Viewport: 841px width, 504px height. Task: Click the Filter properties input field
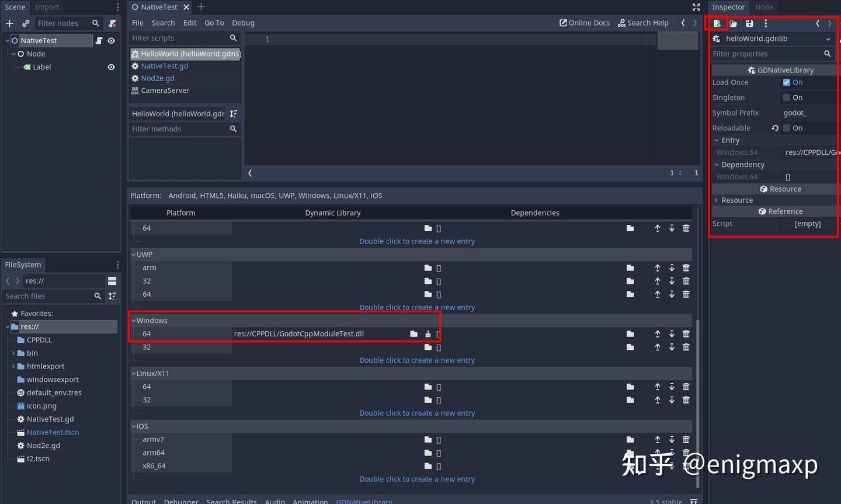pos(765,54)
